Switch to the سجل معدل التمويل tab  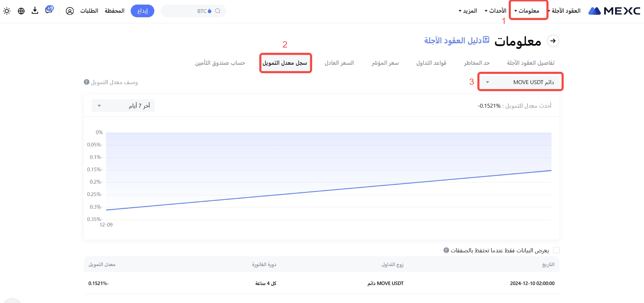(x=285, y=63)
